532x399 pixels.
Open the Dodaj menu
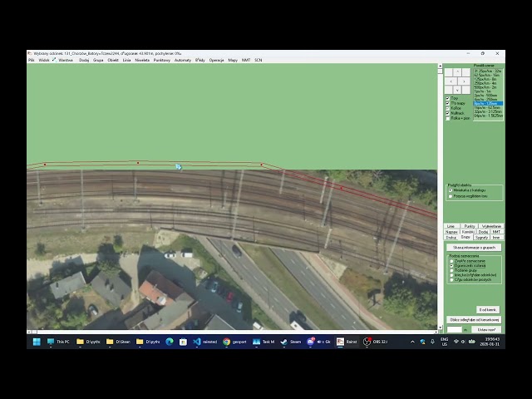tap(84, 60)
